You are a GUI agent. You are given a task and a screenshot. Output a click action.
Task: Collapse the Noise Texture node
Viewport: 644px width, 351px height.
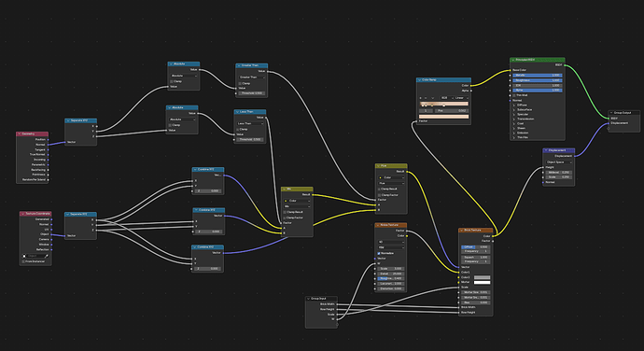coord(378,225)
